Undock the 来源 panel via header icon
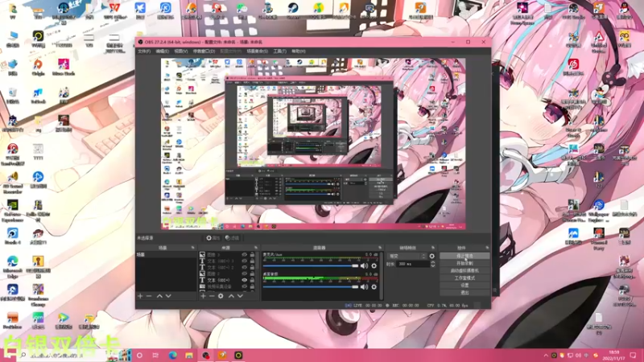This screenshot has width=644, height=362. click(256, 248)
